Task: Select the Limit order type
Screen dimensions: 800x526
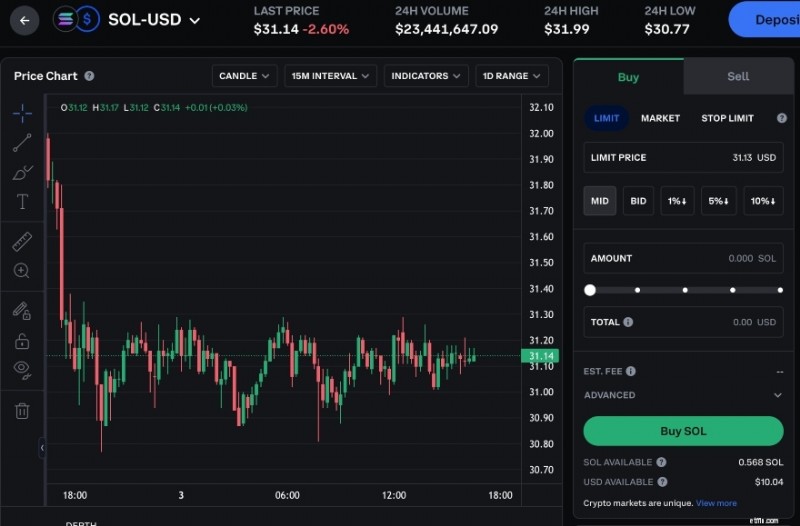Action: coord(606,118)
